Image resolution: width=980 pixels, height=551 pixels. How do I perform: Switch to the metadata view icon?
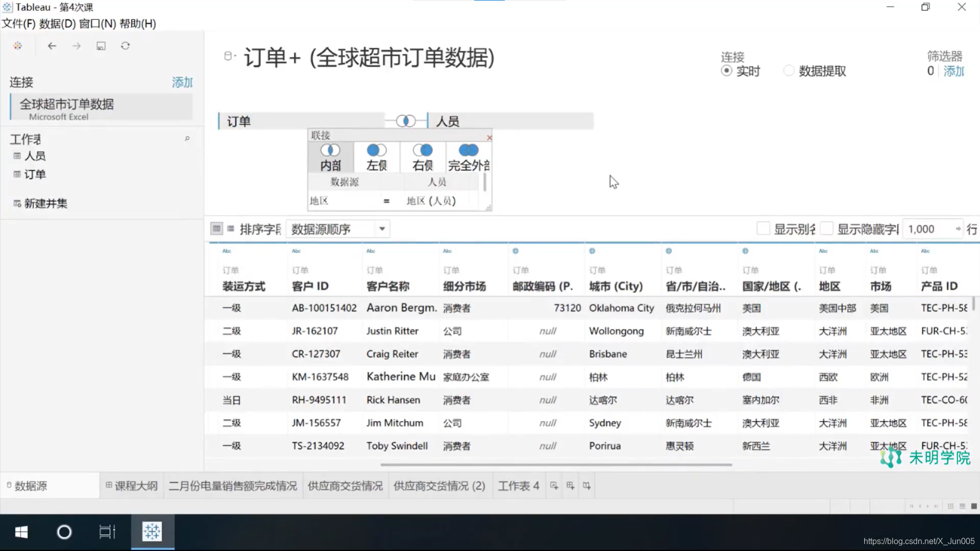coord(231,228)
